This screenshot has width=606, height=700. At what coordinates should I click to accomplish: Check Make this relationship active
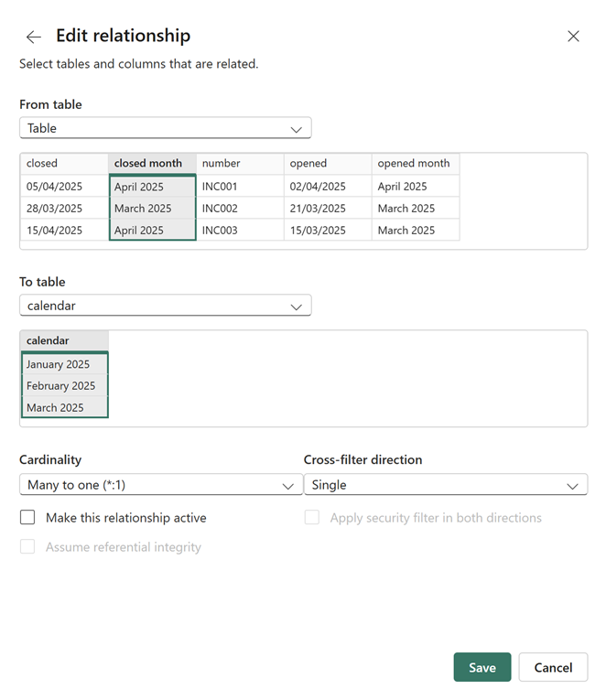click(27, 518)
